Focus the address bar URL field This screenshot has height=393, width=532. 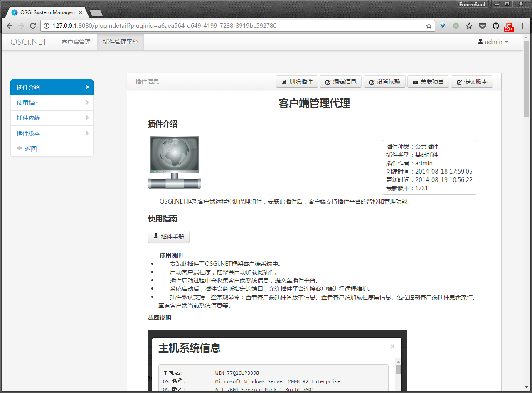pyautogui.click(x=237, y=26)
